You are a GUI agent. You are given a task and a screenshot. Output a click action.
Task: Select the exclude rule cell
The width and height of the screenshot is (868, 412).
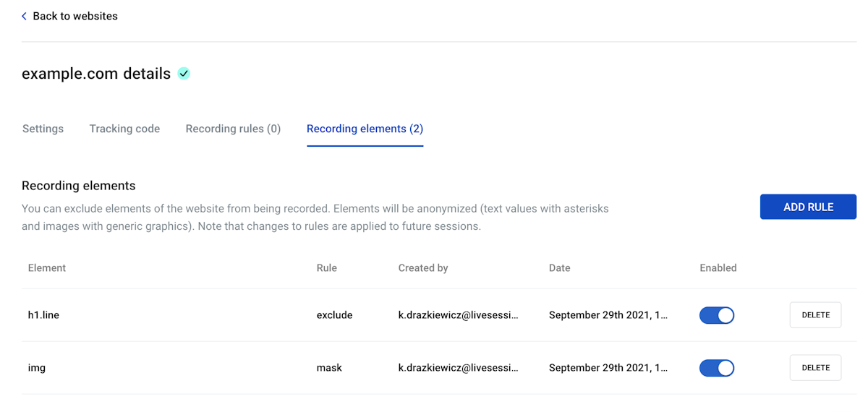coord(334,315)
